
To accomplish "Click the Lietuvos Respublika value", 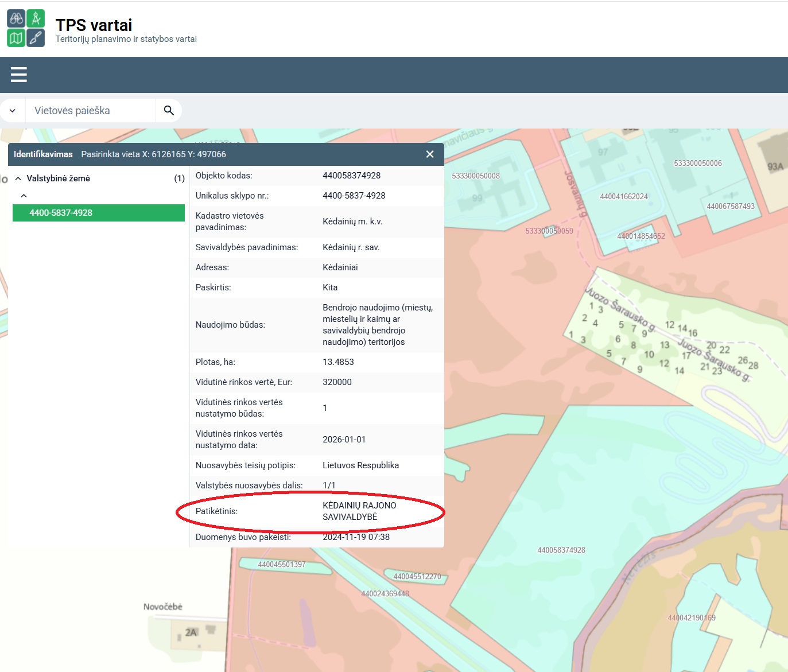I will point(360,465).
